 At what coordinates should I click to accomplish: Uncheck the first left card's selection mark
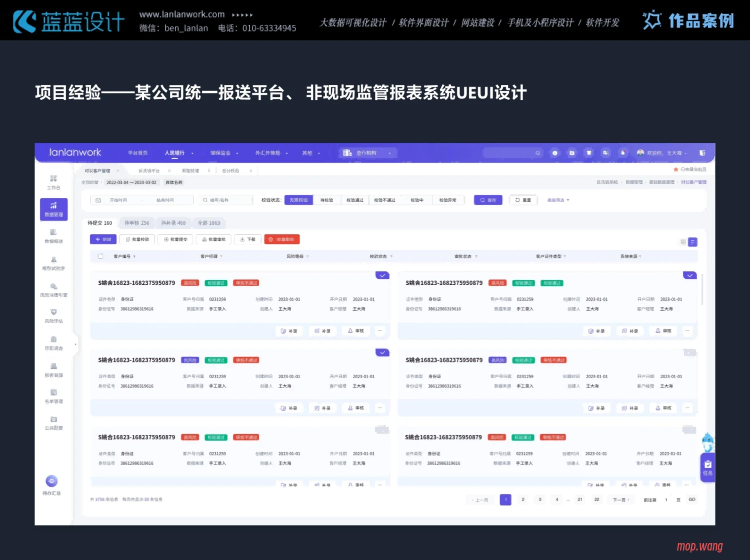382,275
